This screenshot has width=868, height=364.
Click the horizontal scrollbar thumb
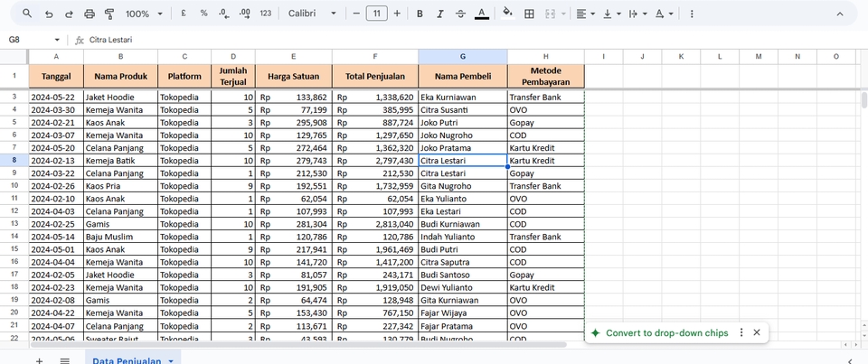pyautogui.click(x=299, y=345)
